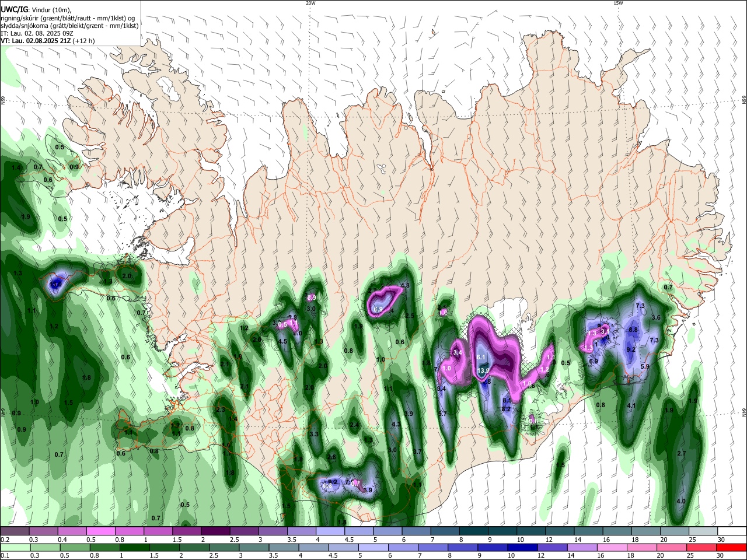The width and height of the screenshot is (747, 560).
Task: Pick the dark blue rain swatch between 10 and 12
Action: point(523,548)
